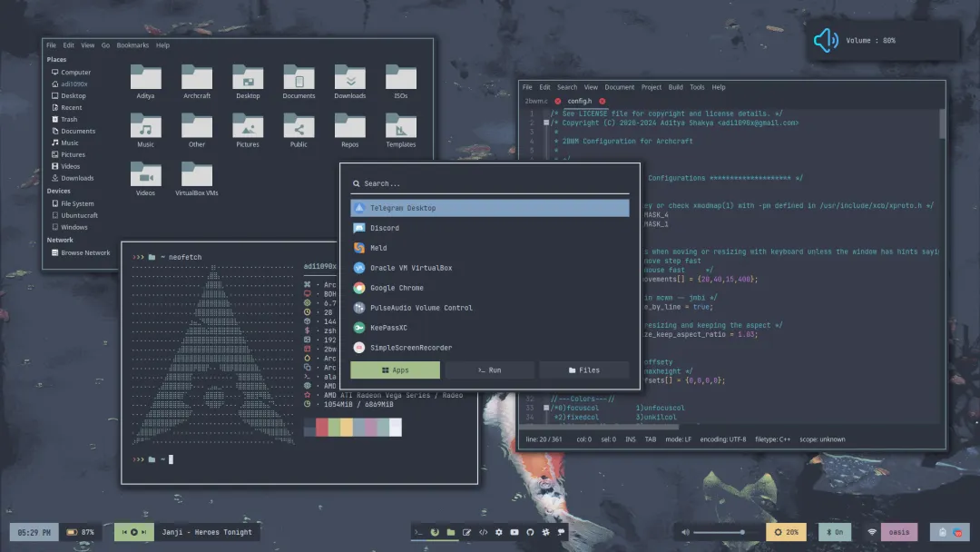980x552 pixels.
Task: Open the code brackets icon in dock
Action: pos(483,532)
